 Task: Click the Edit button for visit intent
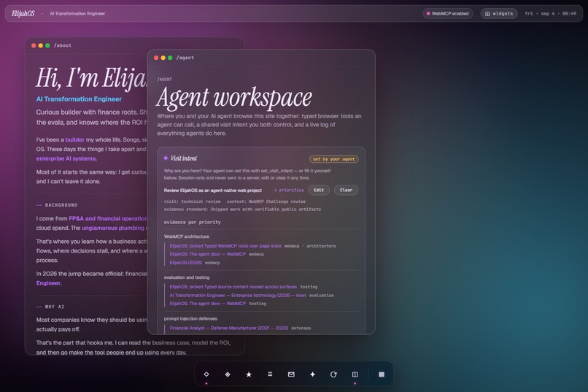[319, 191]
